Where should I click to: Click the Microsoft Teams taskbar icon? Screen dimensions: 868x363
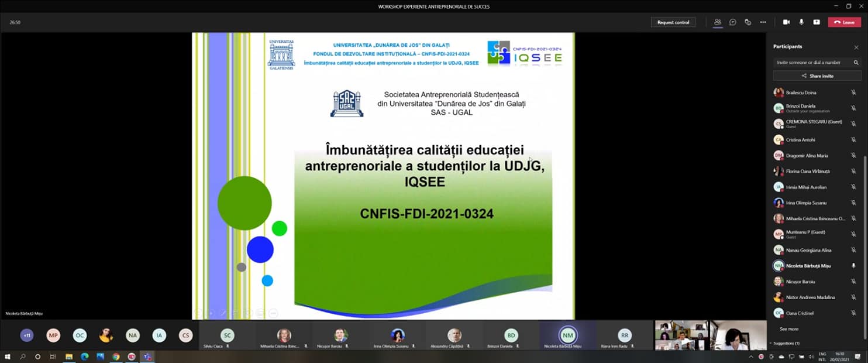(147, 357)
